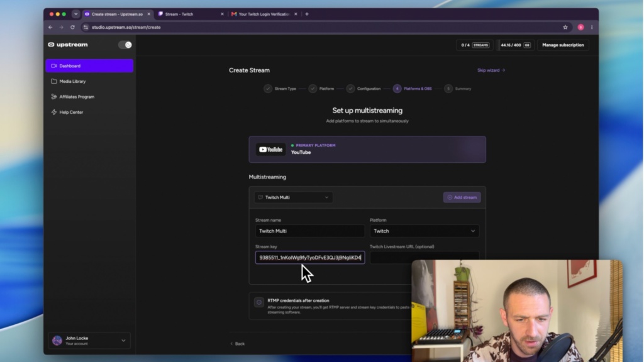Select Summary step 5
The width and height of the screenshot is (644, 362).
tap(458, 89)
